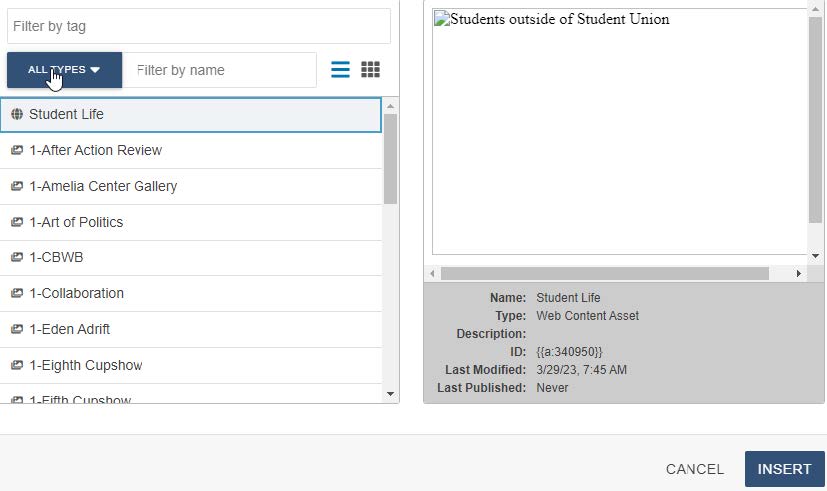Select the 1-Eden Adrift asset
827x491 pixels.
pyautogui.click(x=70, y=330)
